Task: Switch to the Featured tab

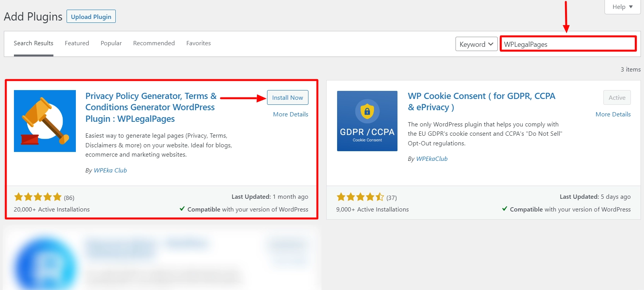Action: 77,43
